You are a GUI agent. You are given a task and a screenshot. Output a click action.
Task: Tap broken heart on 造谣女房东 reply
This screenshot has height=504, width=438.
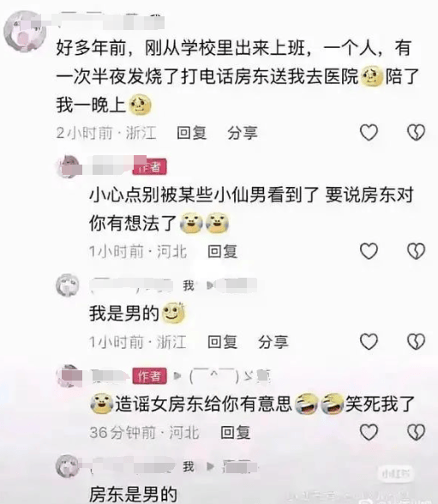click(416, 432)
